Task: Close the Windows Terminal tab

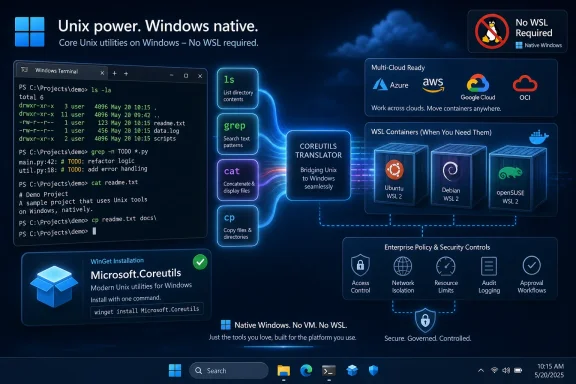Action: [x=102, y=73]
